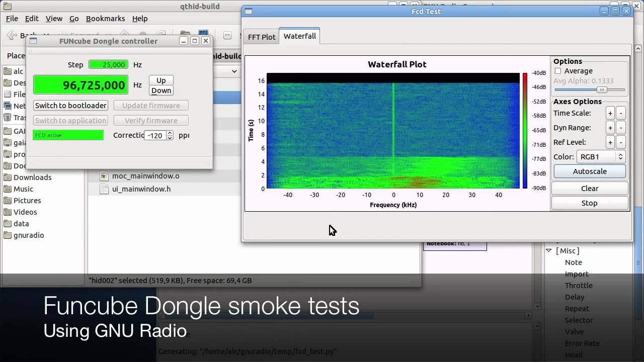
Task: Toggle the Average checkbox in Options
Action: (558, 71)
